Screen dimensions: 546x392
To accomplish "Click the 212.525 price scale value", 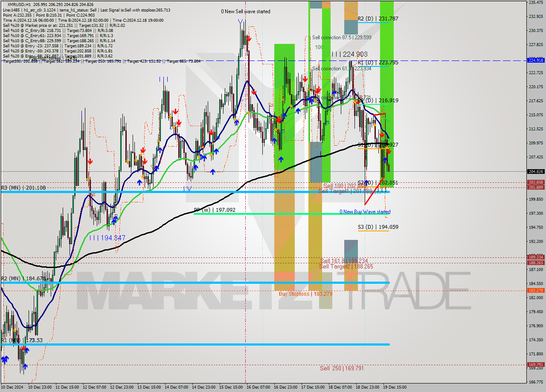I will (x=536, y=129).
